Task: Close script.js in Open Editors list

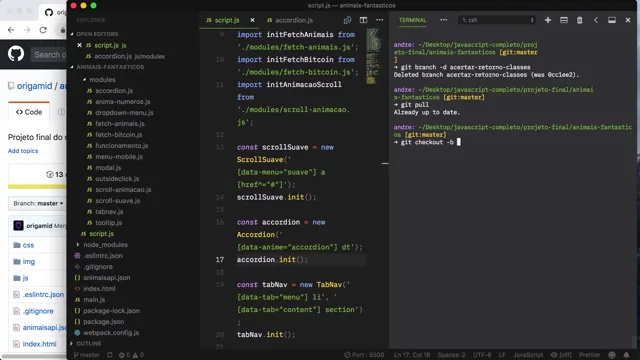Action: coord(80,45)
